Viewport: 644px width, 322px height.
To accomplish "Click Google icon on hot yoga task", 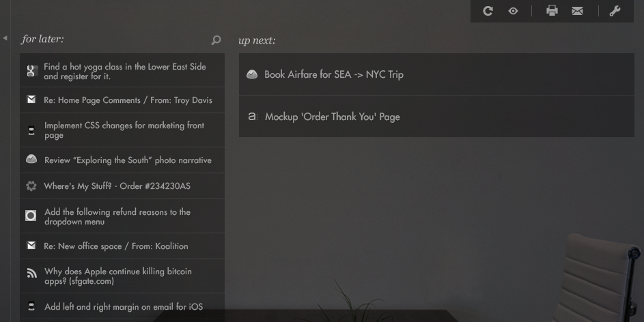I will tap(31, 71).
